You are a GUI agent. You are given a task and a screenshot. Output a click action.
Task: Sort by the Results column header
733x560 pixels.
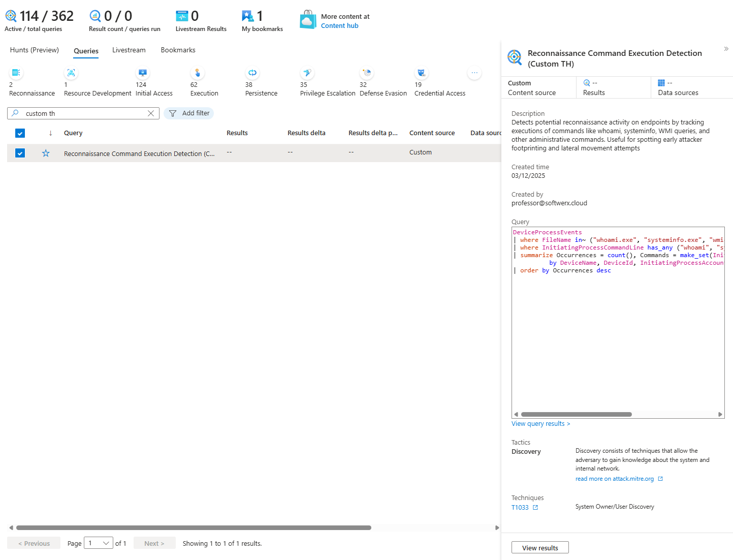point(237,133)
